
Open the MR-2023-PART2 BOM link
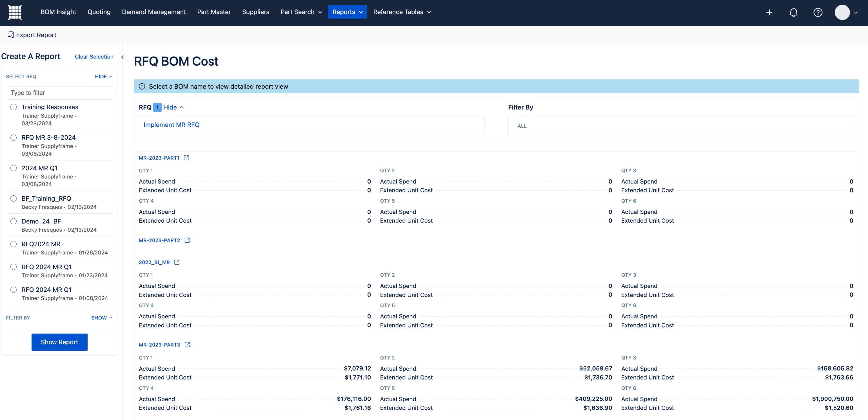point(159,240)
